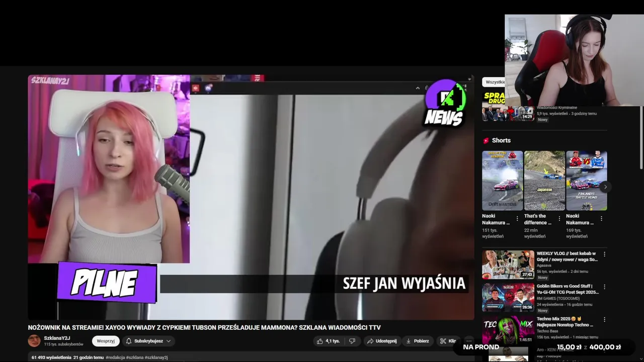Click the like thumbs-up icon
Image resolution: width=644 pixels, height=362 pixels.
(319, 341)
